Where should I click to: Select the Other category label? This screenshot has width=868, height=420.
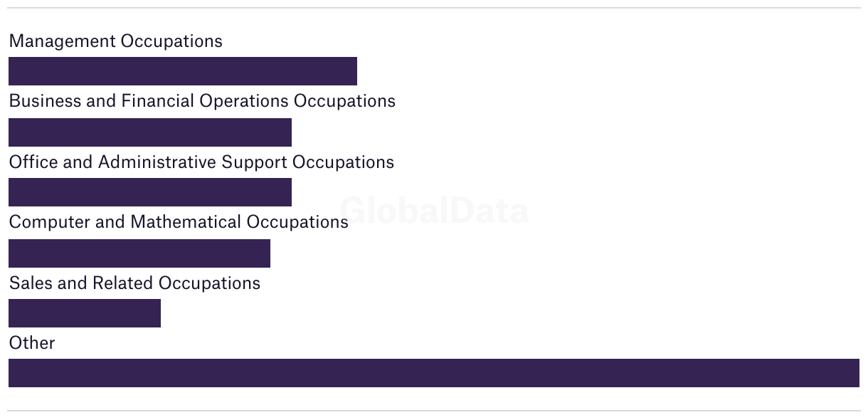(32, 343)
